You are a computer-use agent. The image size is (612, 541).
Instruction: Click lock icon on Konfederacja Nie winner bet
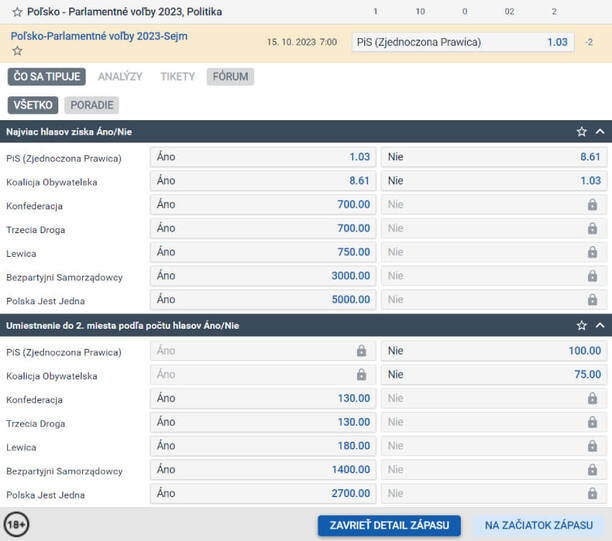click(x=592, y=205)
